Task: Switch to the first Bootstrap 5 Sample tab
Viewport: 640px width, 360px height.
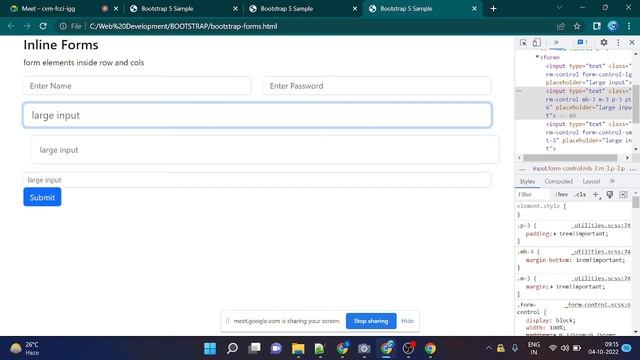Action: coord(167,9)
